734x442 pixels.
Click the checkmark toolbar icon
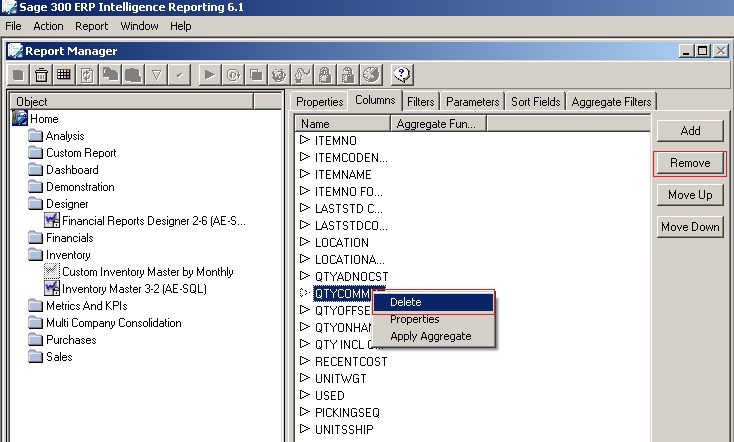(179, 75)
